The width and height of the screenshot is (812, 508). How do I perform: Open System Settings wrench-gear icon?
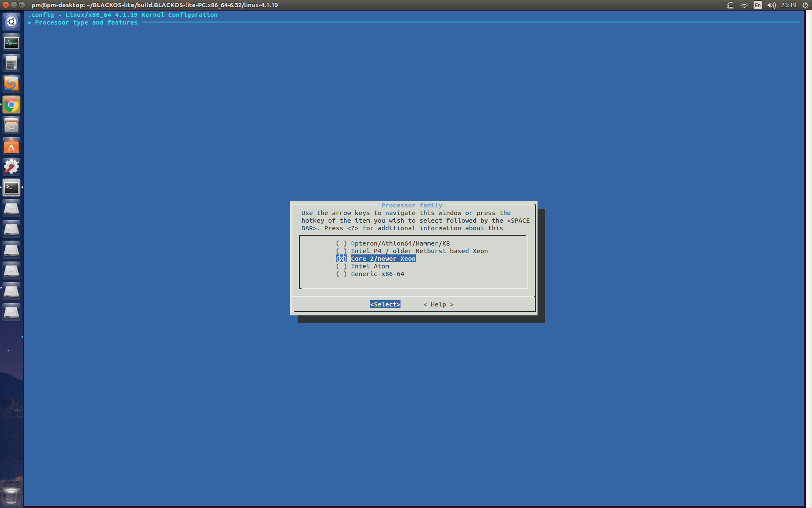point(11,167)
